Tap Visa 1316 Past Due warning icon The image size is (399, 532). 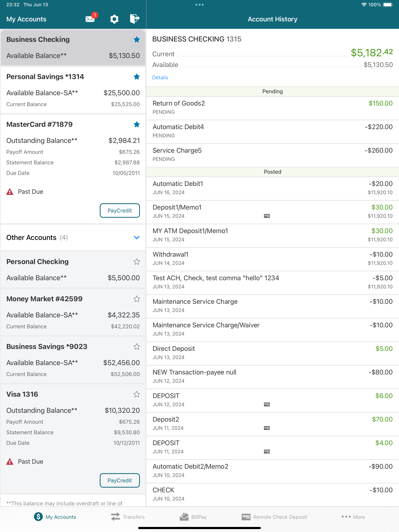pyautogui.click(x=10, y=462)
